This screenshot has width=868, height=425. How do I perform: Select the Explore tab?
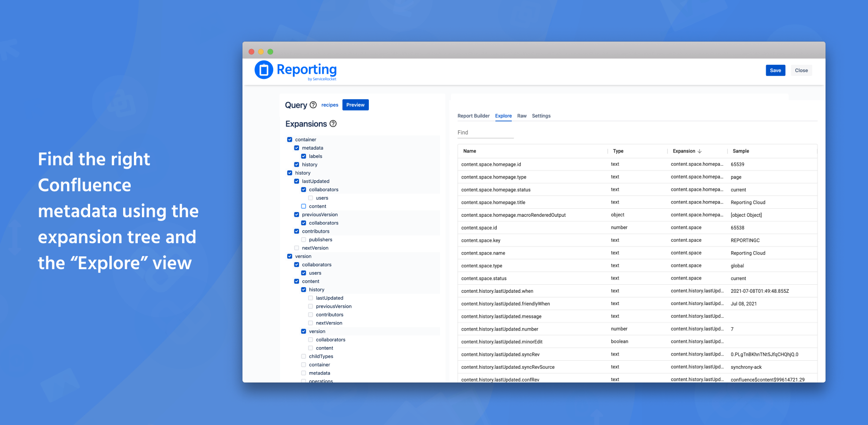[503, 116]
